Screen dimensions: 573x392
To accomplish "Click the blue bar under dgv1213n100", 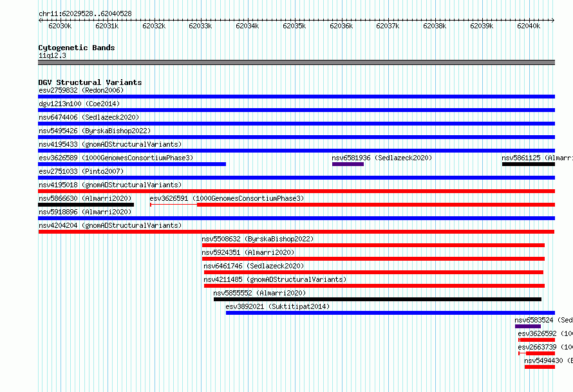I will click(296, 110).
